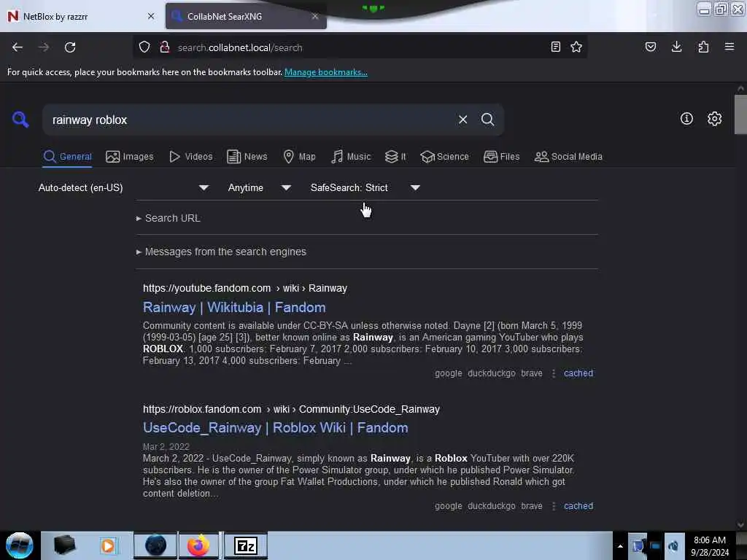
Task: Open options menu for Wikitubia result
Action: coord(554,373)
